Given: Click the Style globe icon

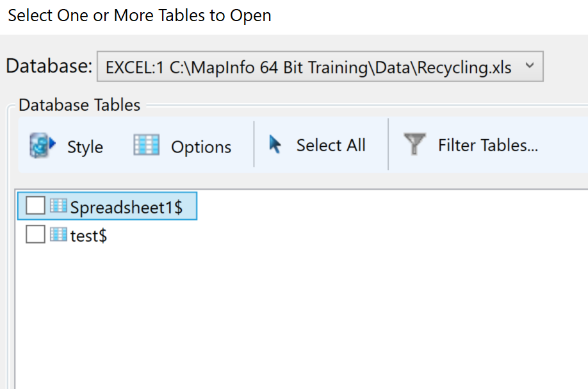Looking at the screenshot, I should (42, 145).
